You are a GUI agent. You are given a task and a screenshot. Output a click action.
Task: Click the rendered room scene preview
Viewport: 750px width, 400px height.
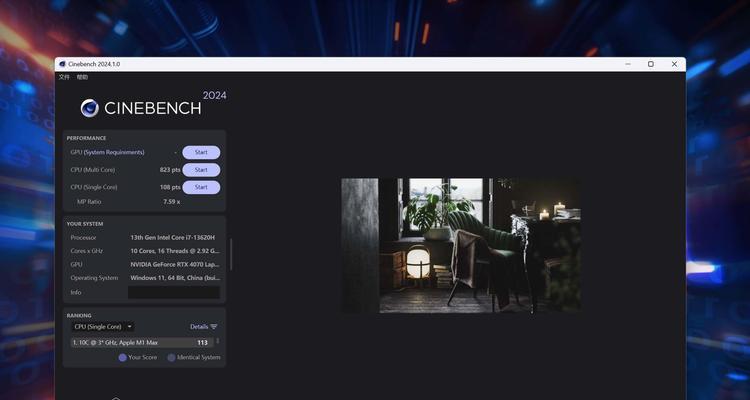[461, 245]
